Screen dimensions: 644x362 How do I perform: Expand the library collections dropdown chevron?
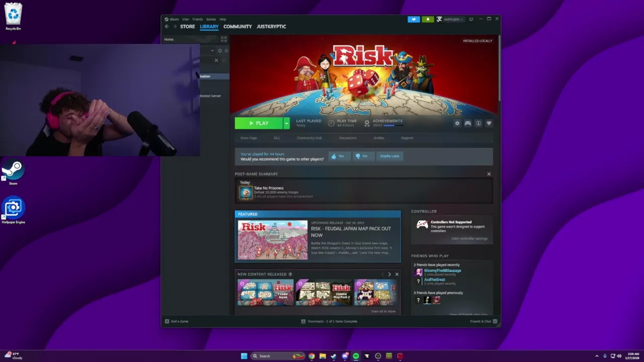click(212, 51)
